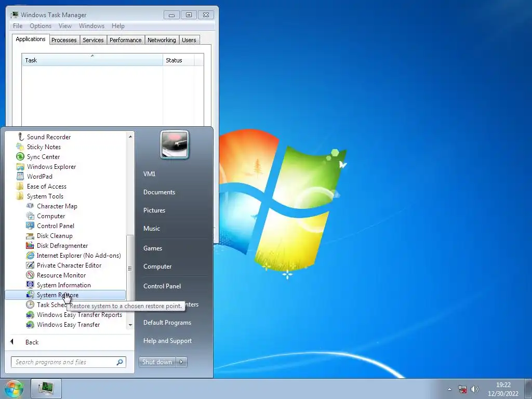
Task: Click the program list scroll down arrow
Action: (130, 325)
